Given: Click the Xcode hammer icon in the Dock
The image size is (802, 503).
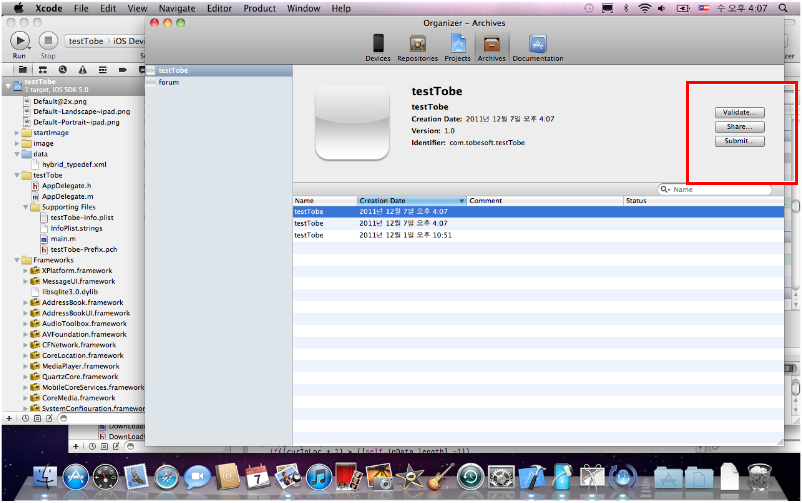Looking at the screenshot, I should [x=532, y=477].
